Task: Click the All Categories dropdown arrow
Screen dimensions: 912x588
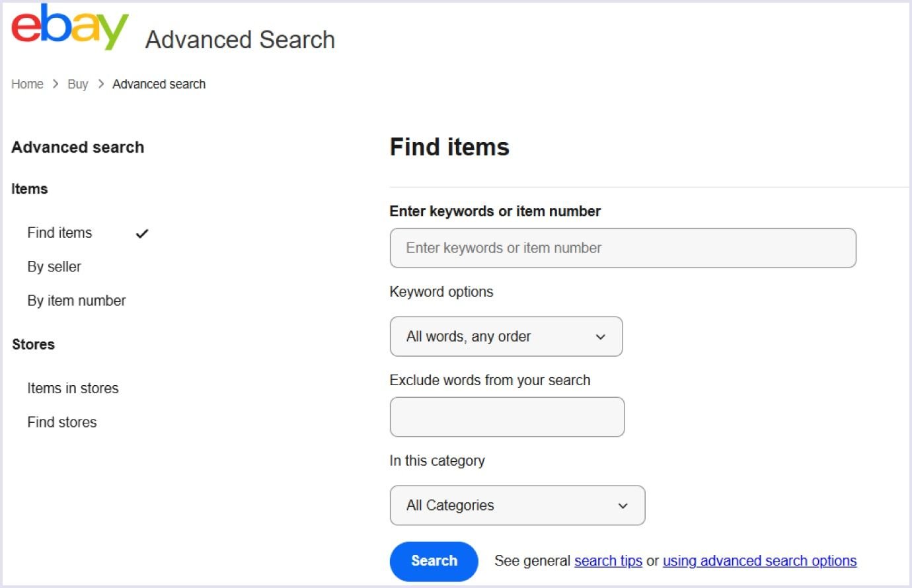Action: tap(622, 505)
